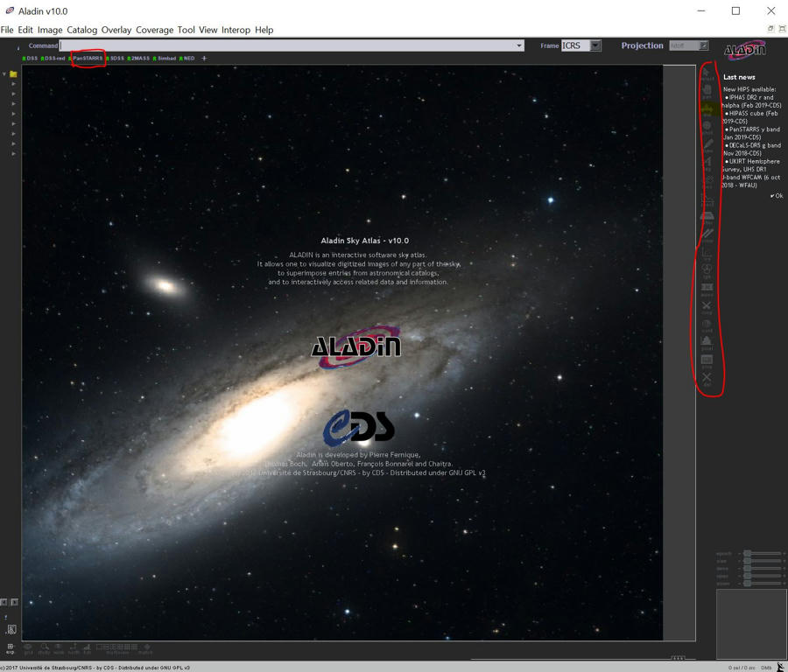788x672 pixels.
Task: Open the Catalog menu
Action: (x=82, y=30)
